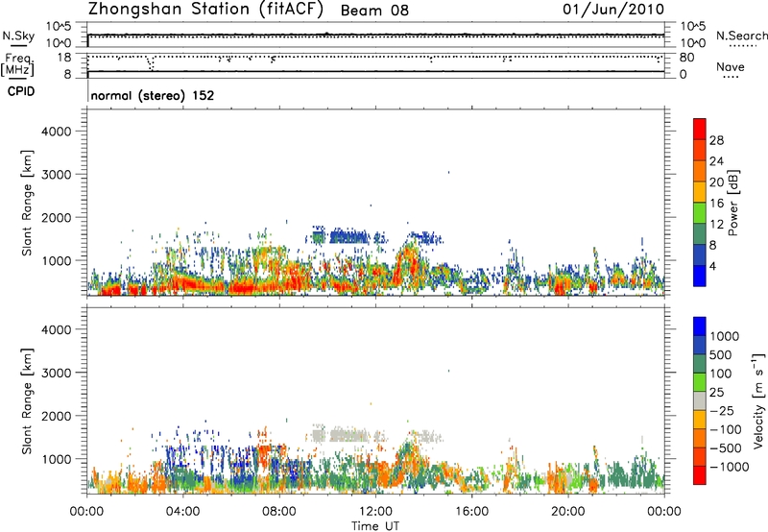Click the N.Sky legend label
768x532 pixels.
click(x=18, y=36)
